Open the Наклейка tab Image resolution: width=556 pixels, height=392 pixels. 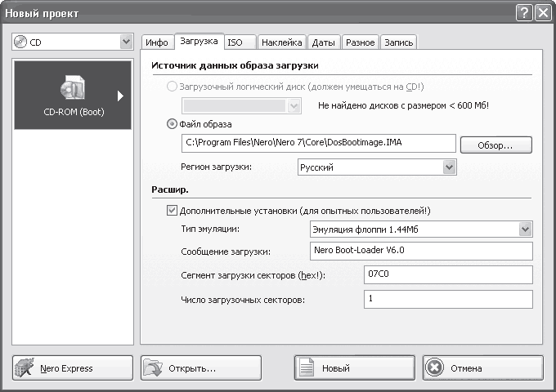coord(282,42)
